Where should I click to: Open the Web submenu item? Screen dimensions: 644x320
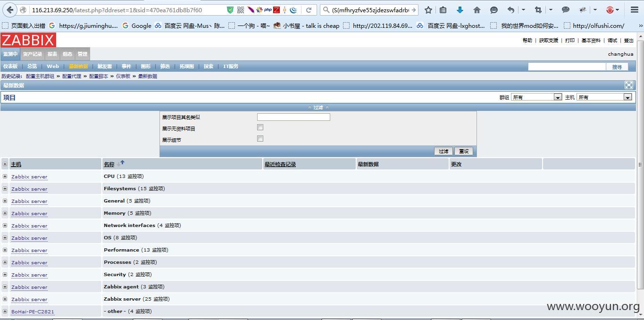point(53,67)
